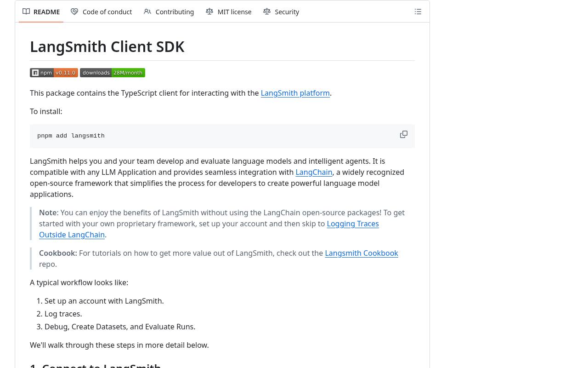This screenshot has width=588, height=368.
Task: Open the LangChain link
Action: point(314,172)
